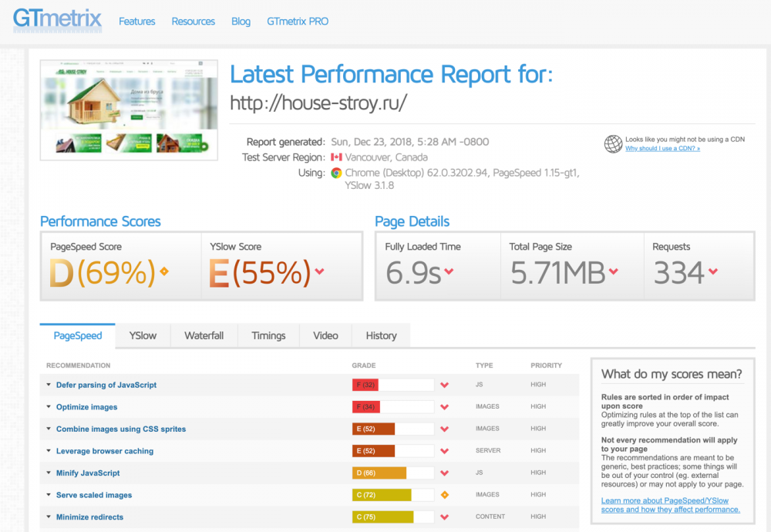Expand the Minify JavaScript row triangle
The width and height of the screenshot is (771, 532).
[49, 473]
